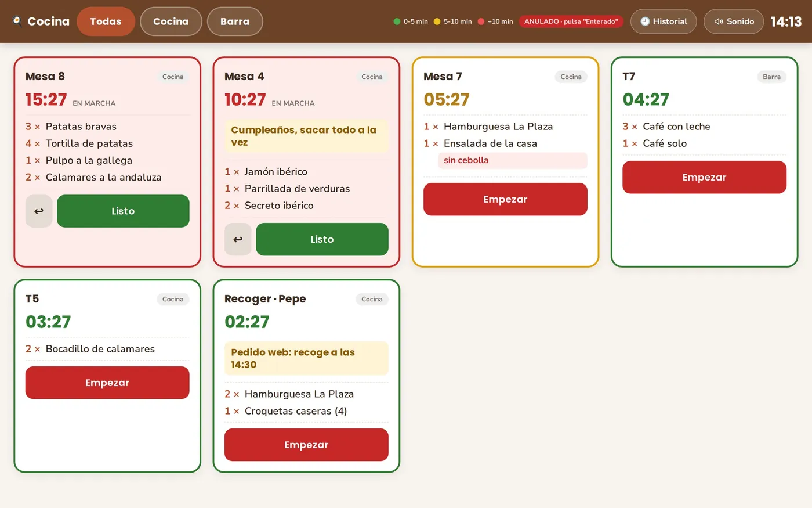812x508 pixels.
Task: Click the Tortilla de patatas item
Action: pos(107,143)
